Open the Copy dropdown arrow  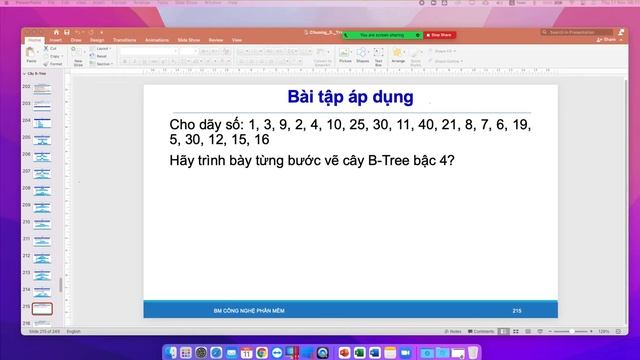(x=62, y=56)
